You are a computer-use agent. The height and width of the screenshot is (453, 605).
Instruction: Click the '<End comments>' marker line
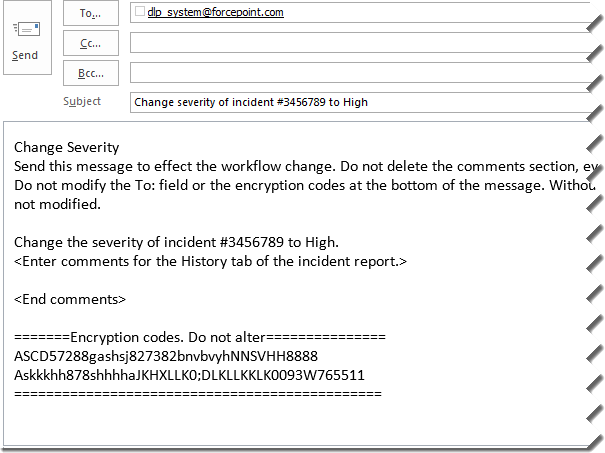click(x=70, y=299)
